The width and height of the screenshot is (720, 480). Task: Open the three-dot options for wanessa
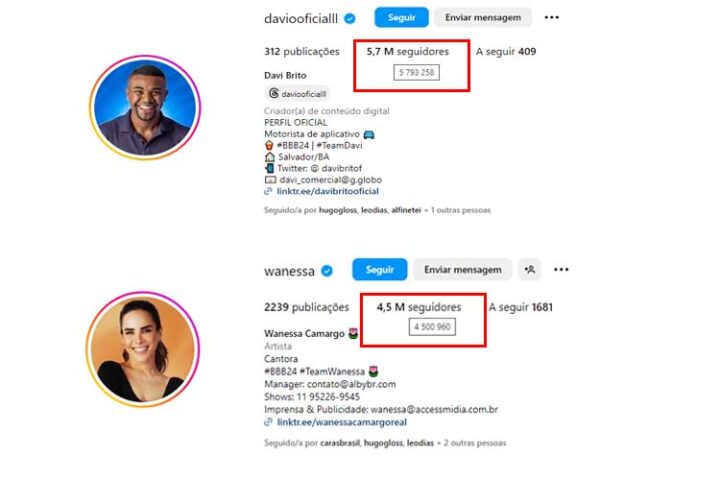pyautogui.click(x=561, y=270)
